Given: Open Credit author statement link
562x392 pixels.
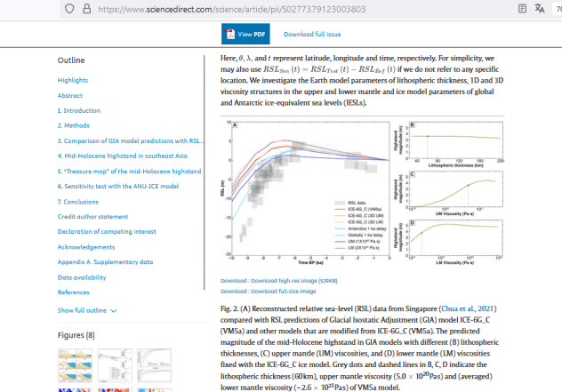Looking at the screenshot, I should (92, 217).
